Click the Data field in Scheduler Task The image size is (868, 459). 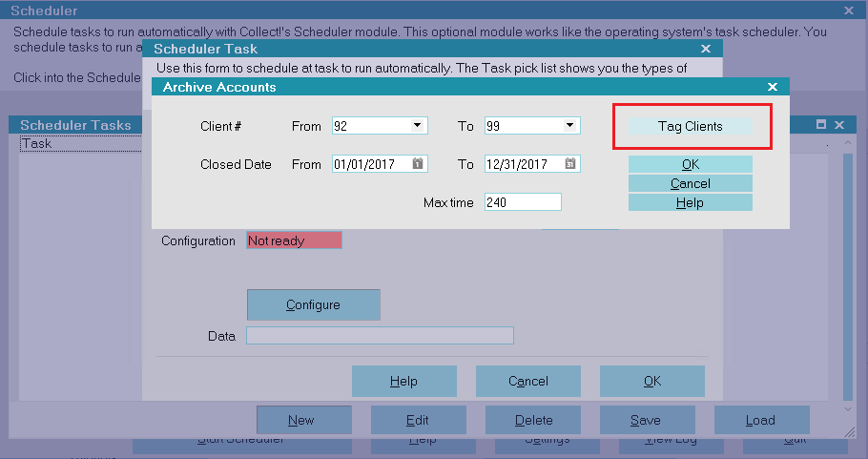click(x=380, y=336)
